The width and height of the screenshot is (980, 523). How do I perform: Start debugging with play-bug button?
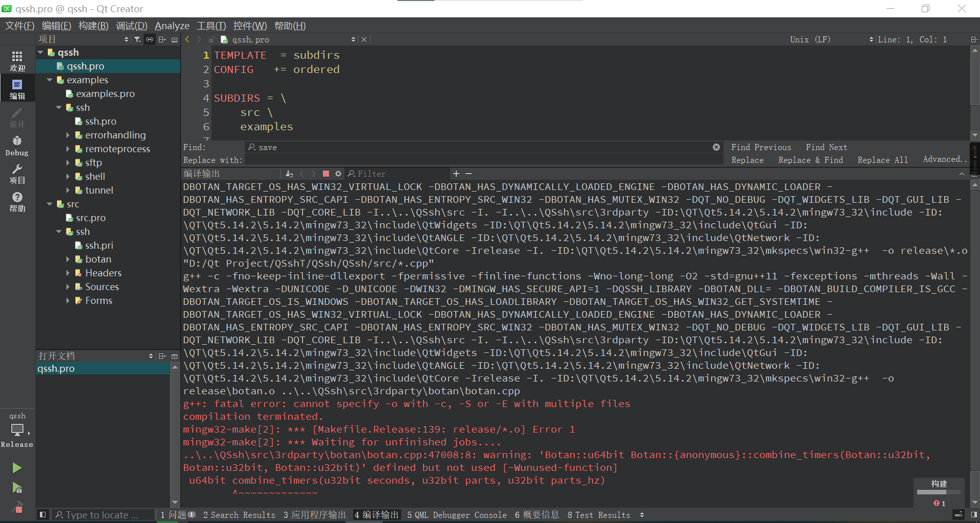(x=17, y=488)
